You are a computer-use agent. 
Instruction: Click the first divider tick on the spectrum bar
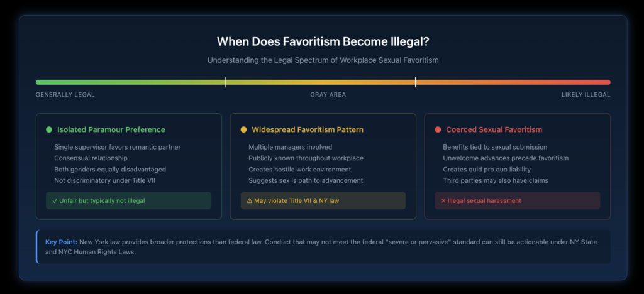pos(226,82)
